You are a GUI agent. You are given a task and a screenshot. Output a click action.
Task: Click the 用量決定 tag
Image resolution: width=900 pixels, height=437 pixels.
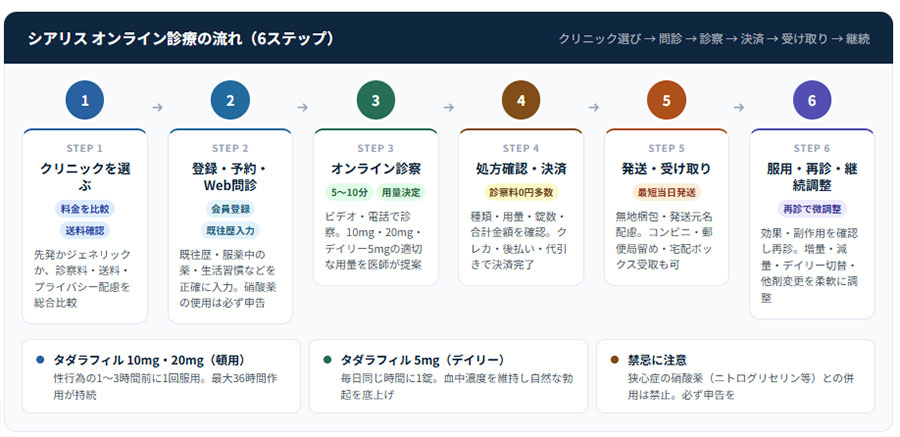pos(399,192)
